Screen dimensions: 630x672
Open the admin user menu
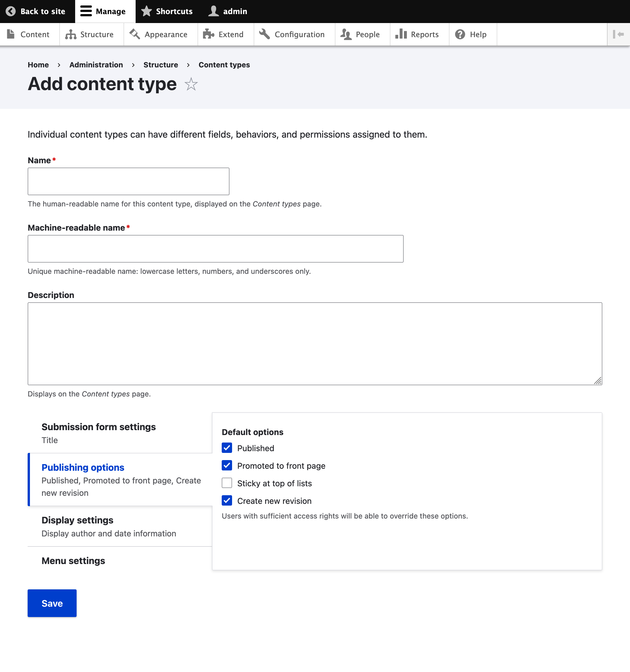pyautogui.click(x=228, y=12)
